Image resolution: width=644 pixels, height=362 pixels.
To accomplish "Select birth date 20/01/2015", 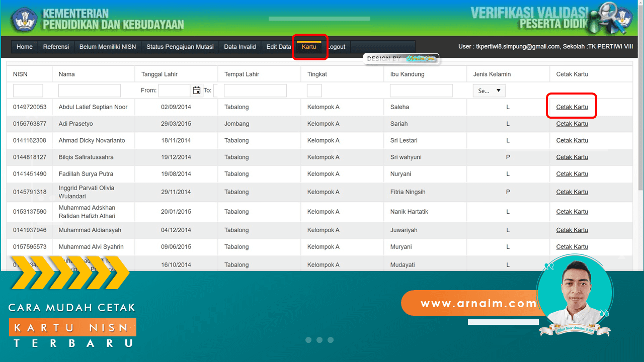I will click(176, 212).
